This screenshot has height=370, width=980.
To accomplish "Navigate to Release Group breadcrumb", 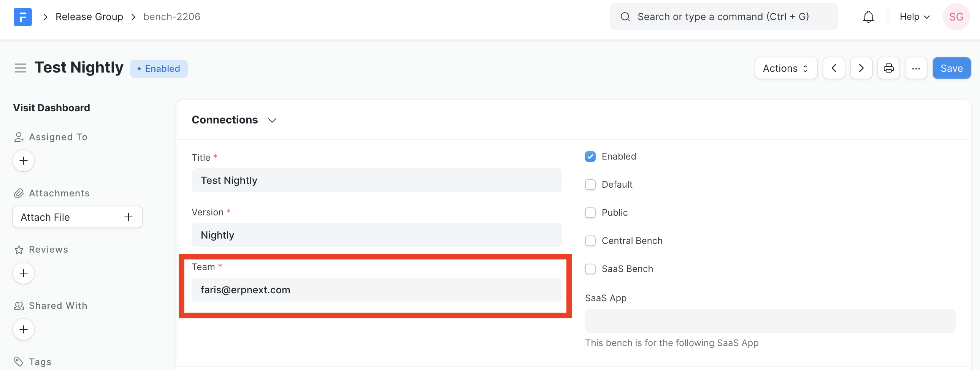I will [x=89, y=17].
